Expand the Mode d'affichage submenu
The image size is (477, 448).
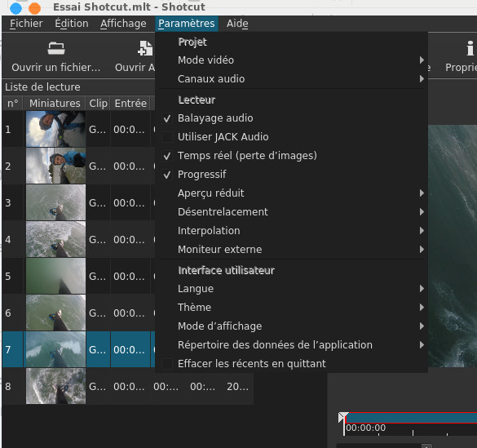291,326
